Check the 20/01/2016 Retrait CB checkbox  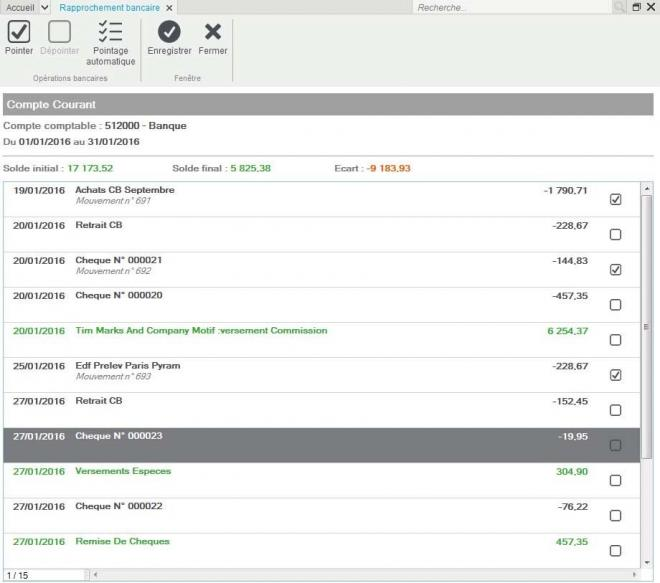point(615,234)
